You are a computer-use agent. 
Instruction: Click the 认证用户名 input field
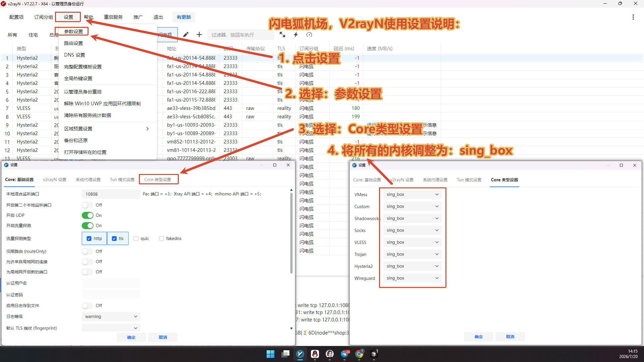[111, 283]
